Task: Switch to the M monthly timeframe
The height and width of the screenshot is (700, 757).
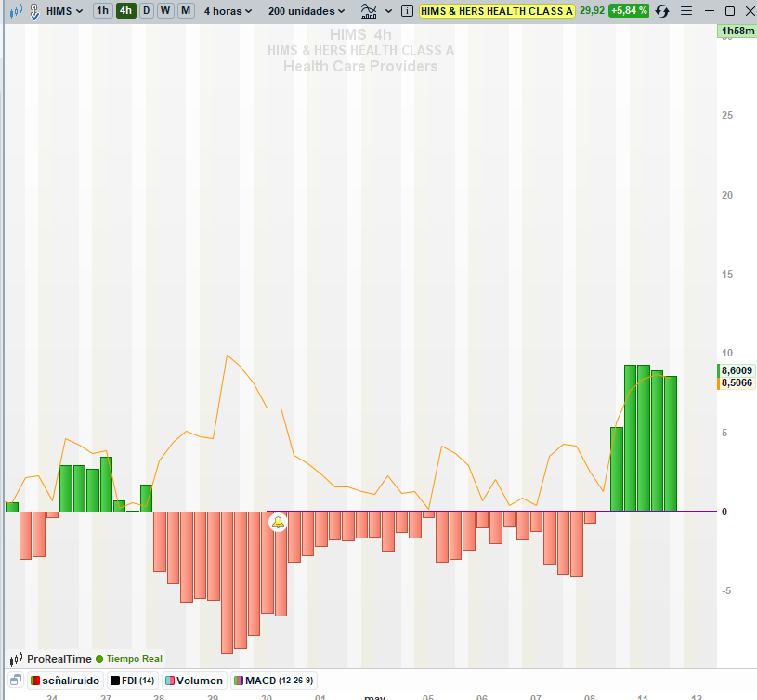Action: tap(186, 10)
